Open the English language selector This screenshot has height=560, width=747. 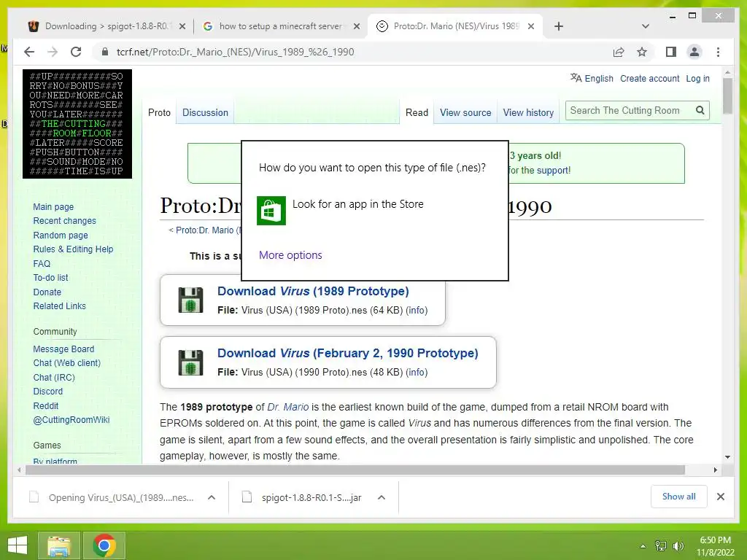592,79
